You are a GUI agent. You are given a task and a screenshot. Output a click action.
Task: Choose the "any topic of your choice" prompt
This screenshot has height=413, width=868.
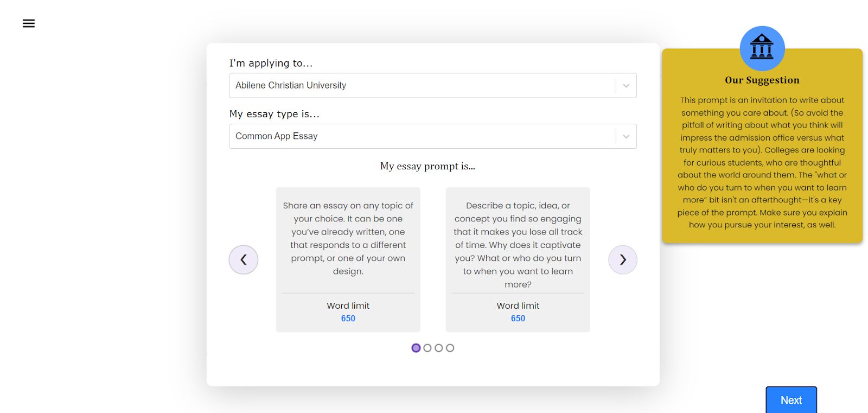coord(348,238)
